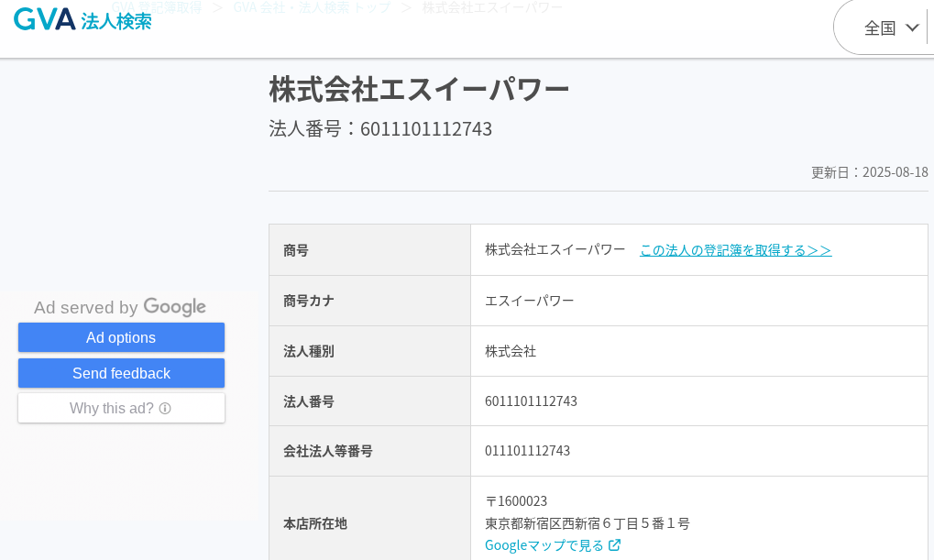This screenshot has width=934, height=560.
Task: Click the GVA 法人検索 logo
Action: [82, 19]
